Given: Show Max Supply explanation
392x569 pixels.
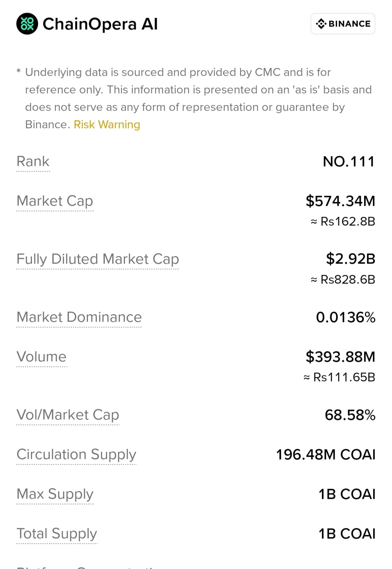Looking at the screenshot, I should [x=55, y=494].
